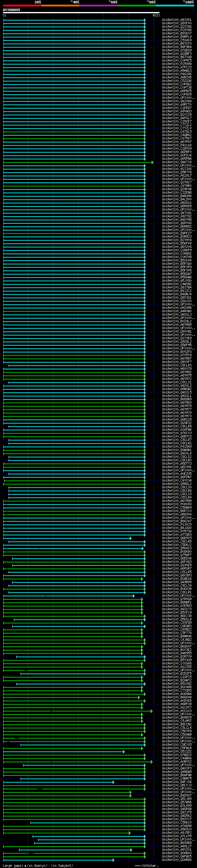The width and height of the screenshot is (197, 868).
Task: Select the UniRef100_A6YM75 label
Action: pos(176,375)
